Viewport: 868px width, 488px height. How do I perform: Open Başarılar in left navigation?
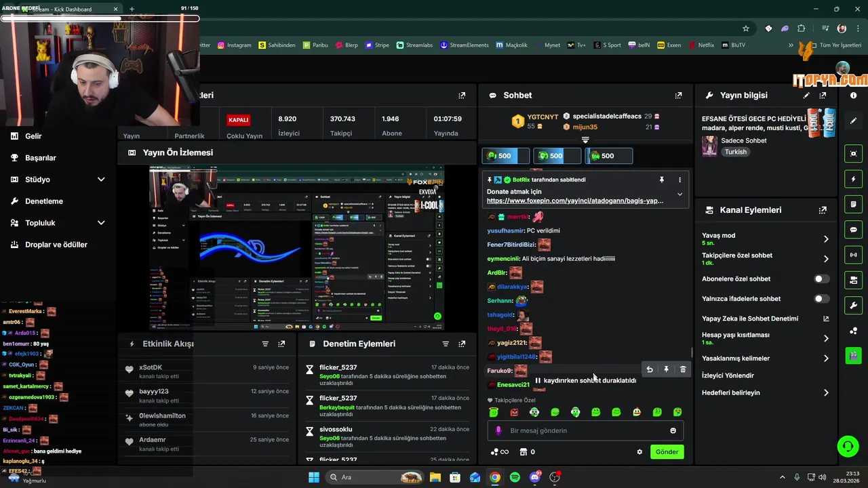pyautogui.click(x=41, y=158)
